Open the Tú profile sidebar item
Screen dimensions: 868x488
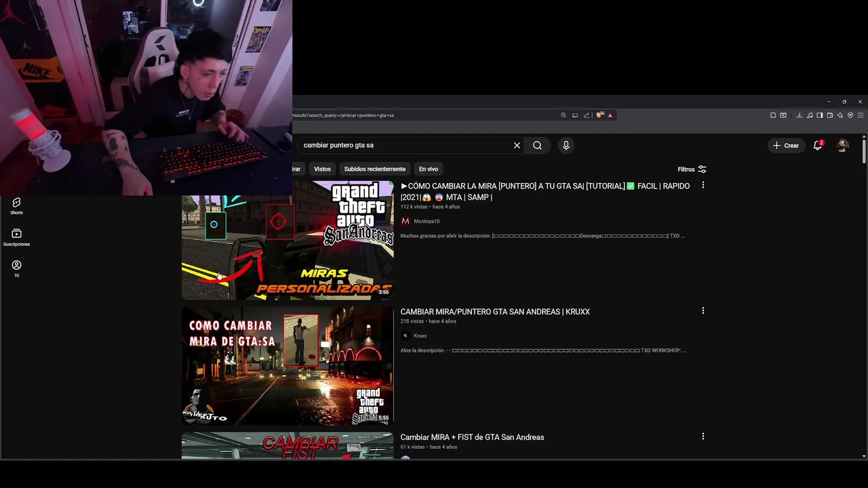pyautogui.click(x=16, y=268)
